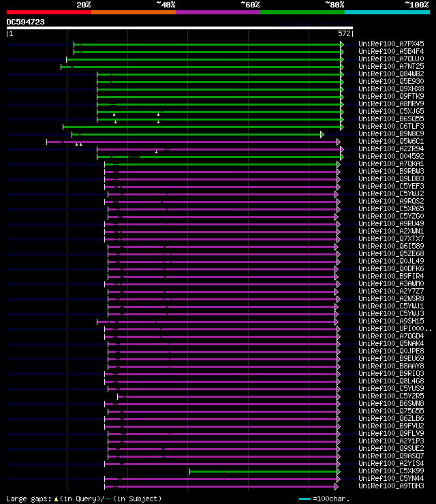Click the UniRef100_B8AAY8 subject name

tap(391, 366)
